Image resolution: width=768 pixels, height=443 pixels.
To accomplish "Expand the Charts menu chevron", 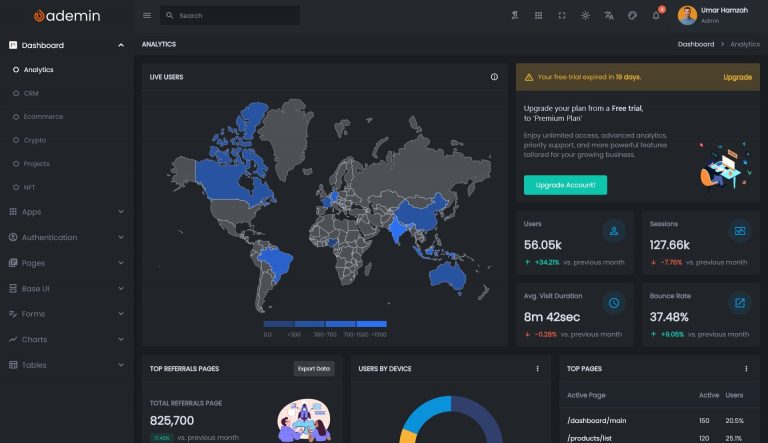I will tap(121, 339).
